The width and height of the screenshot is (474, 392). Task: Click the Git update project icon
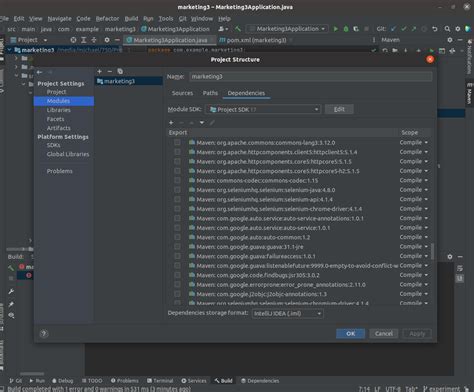tap(393, 29)
